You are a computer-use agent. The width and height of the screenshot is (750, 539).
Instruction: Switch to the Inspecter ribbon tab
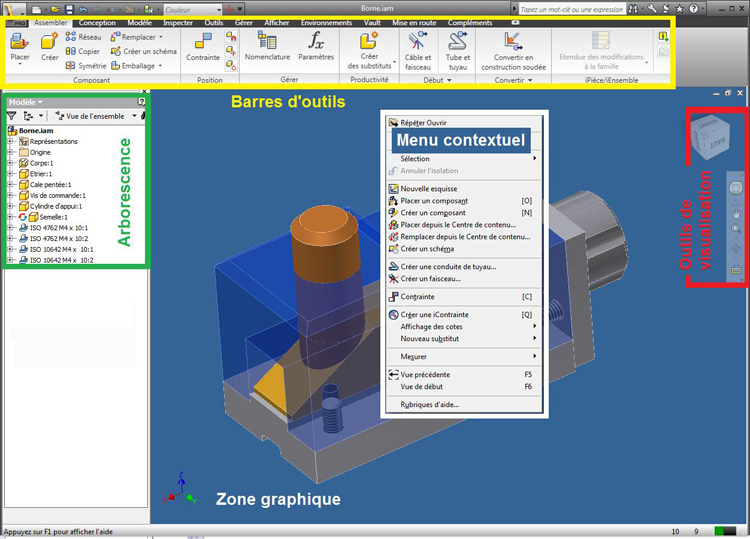178,21
